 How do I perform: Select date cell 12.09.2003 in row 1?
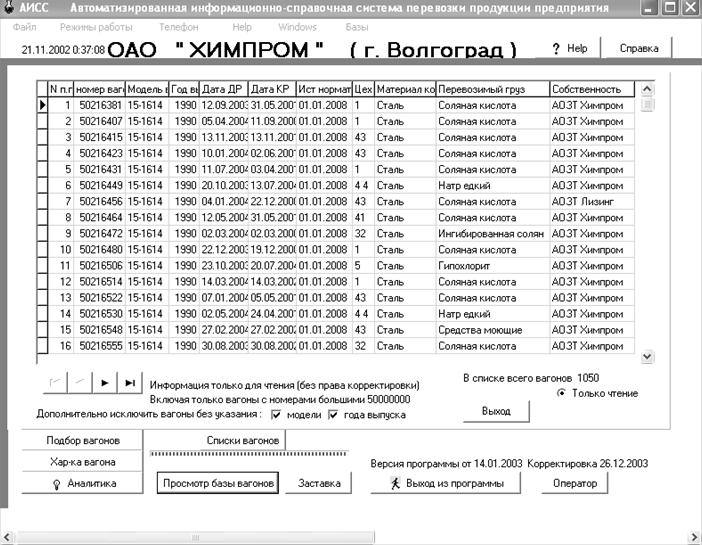tap(223, 105)
